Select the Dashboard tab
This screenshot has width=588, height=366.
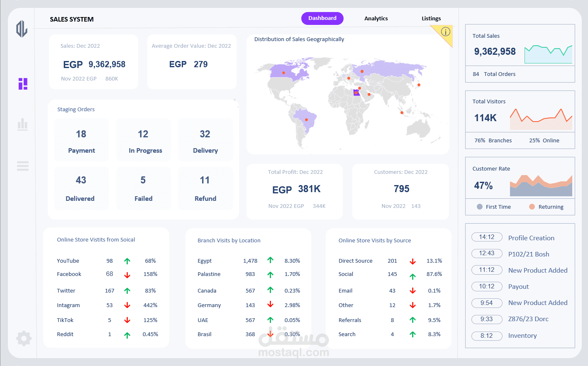(322, 18)
